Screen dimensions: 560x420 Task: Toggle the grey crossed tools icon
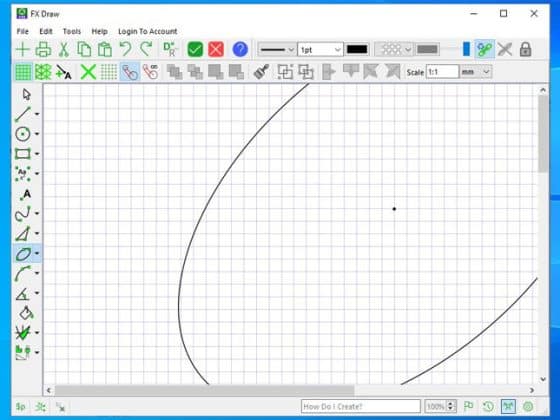(505, 49)
